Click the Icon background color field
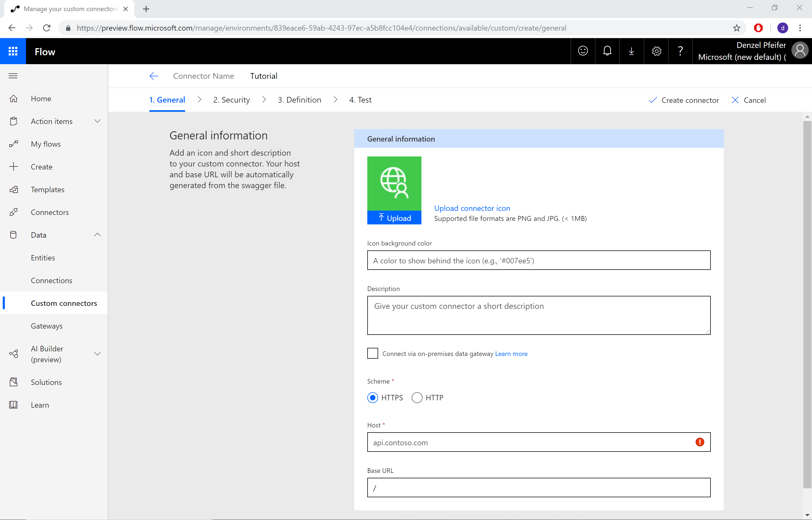Image resolution: width=812 pixels, height=520 pixels. 539,260
